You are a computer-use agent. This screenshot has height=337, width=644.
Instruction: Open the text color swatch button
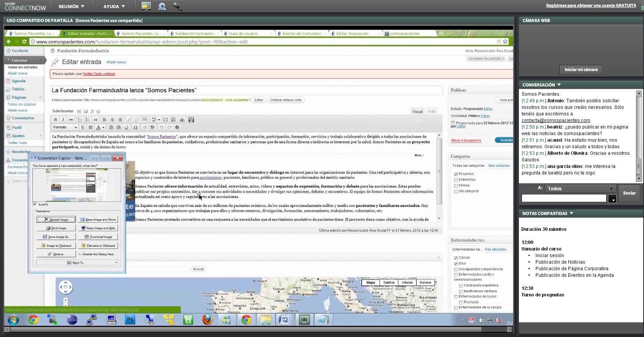pos(98,127)
